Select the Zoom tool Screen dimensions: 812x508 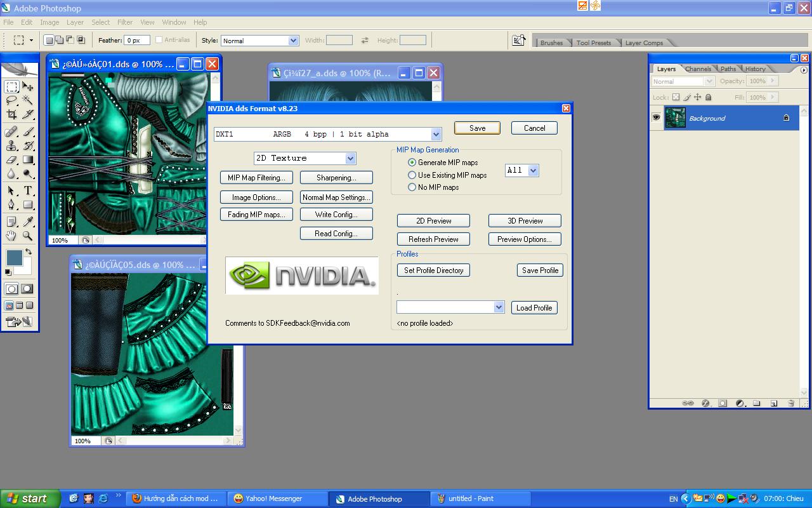coord(28,236)
